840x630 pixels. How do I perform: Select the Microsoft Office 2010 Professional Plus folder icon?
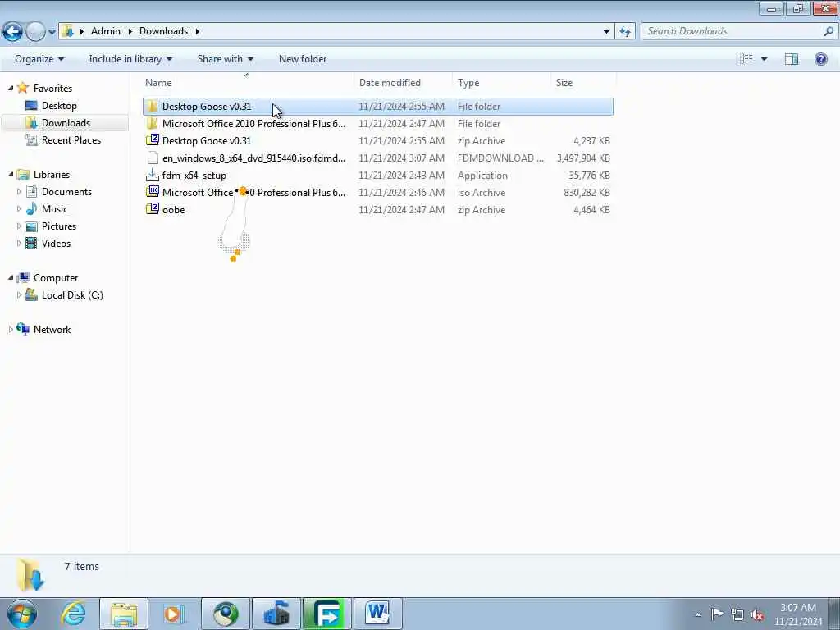coord(152,123)
